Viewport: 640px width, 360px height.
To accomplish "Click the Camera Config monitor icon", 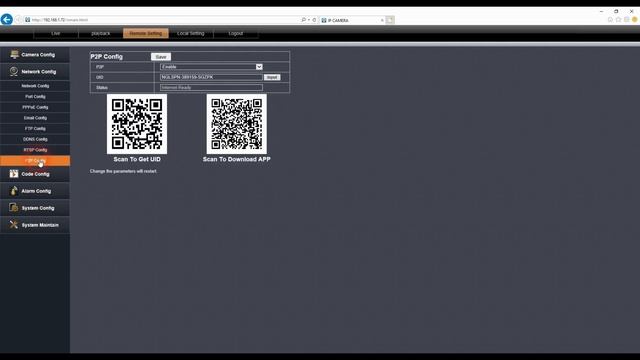I will click(x=14, y=54).
